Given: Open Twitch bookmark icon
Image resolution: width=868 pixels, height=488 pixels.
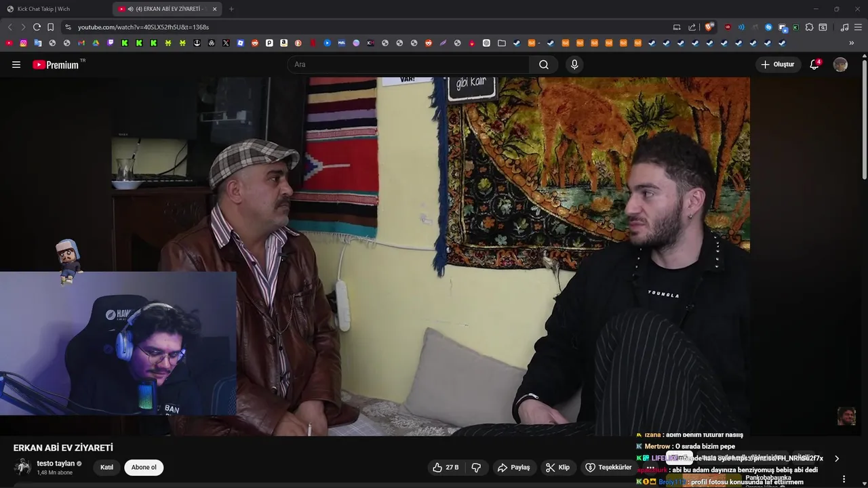Looking at the screenshot, I should [111, 43].
